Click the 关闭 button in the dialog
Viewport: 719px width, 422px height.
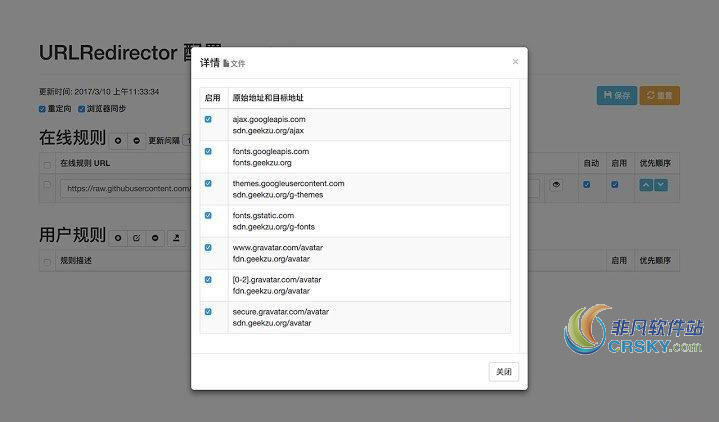503,372
